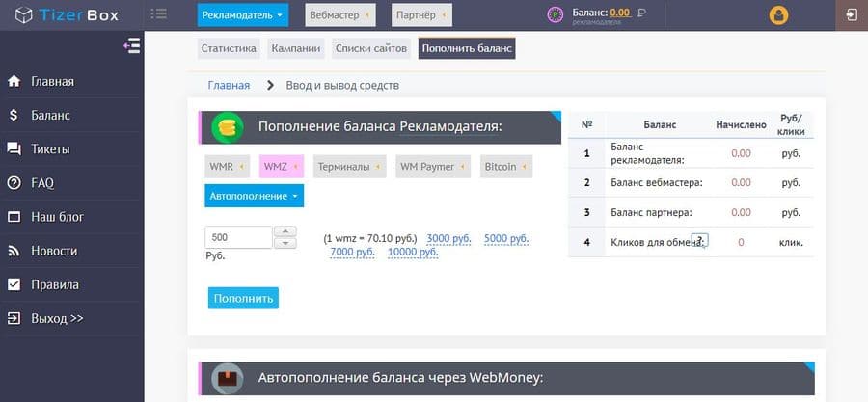Screen dimensions: 868x402
Task: Click the ruble currency symbol in header
Action: pyautogui.click(x=642, y=13)
